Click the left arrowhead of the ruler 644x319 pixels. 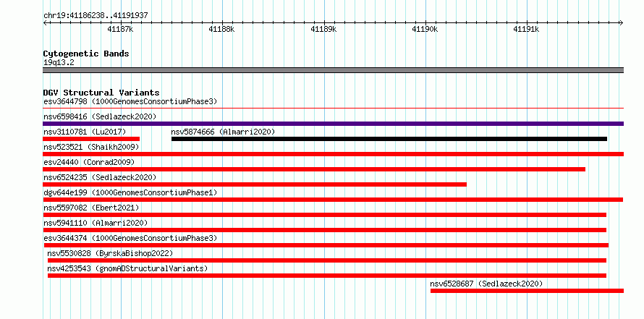tap(45, 23)
